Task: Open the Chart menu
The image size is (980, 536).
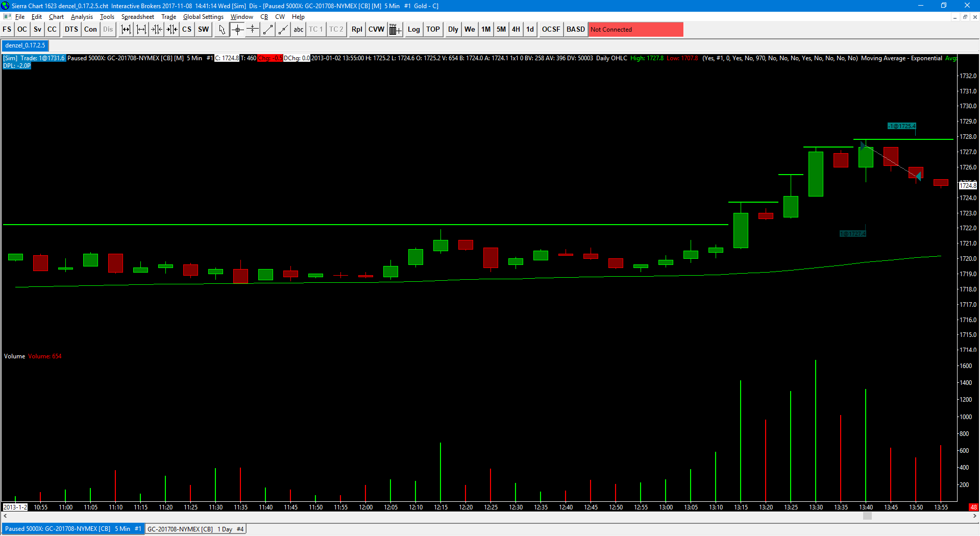Action: pos(56,17)
